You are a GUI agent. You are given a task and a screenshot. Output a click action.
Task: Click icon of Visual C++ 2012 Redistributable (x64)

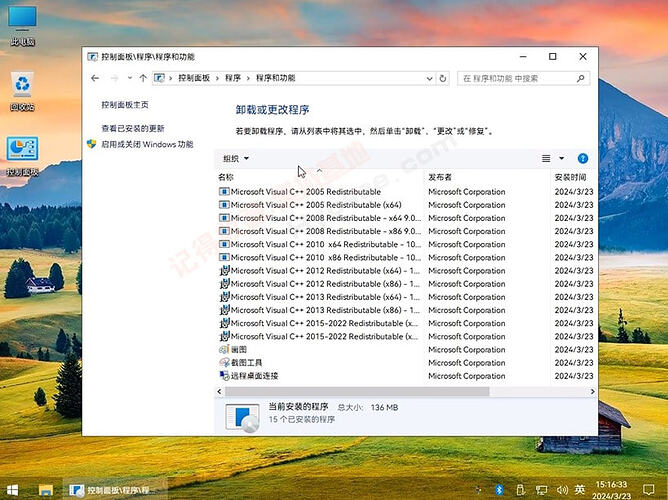point(224,270)
